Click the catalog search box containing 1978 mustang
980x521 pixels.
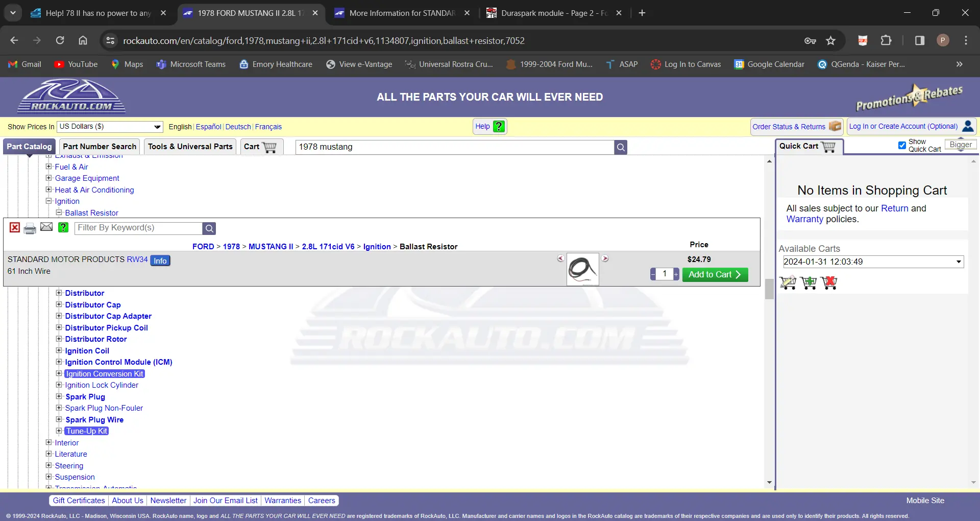pos(455,147)
